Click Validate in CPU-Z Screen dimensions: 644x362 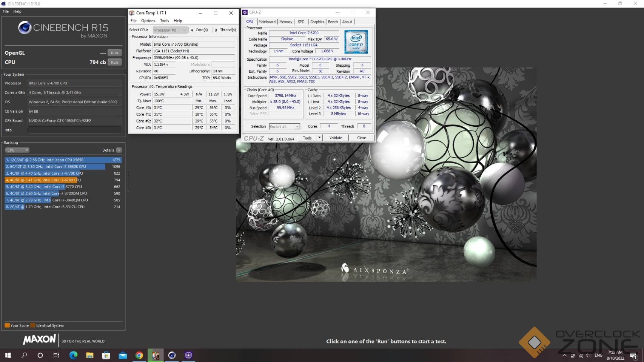tap(336, 138)
